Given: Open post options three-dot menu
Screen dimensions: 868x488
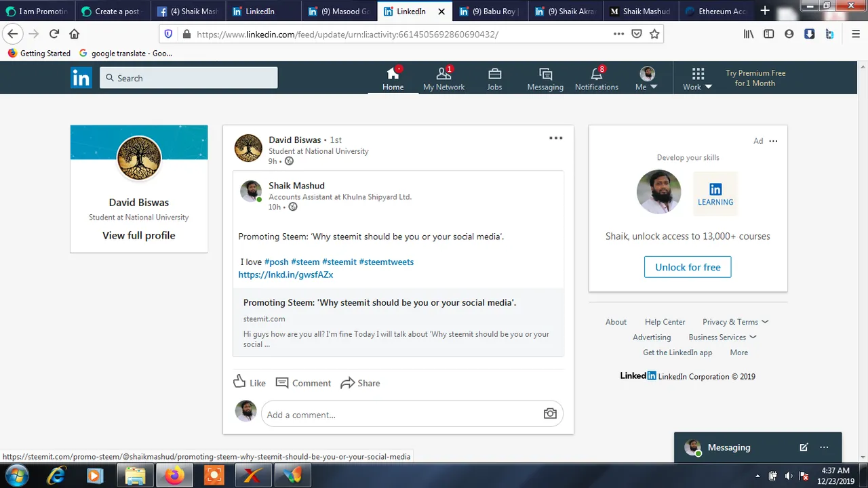Looking at the screenshot, I should pos(555,138).
